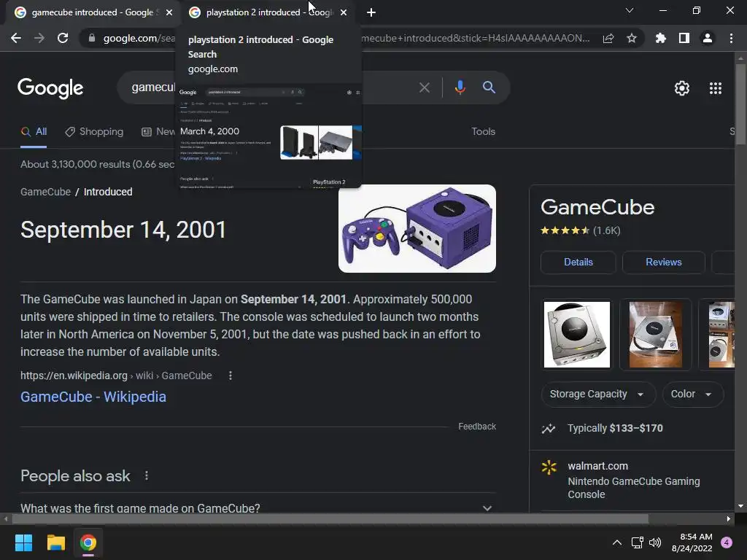Click the scroll right arrow at bottom
Screen dimensions: 747x560
tap(729, 518)
